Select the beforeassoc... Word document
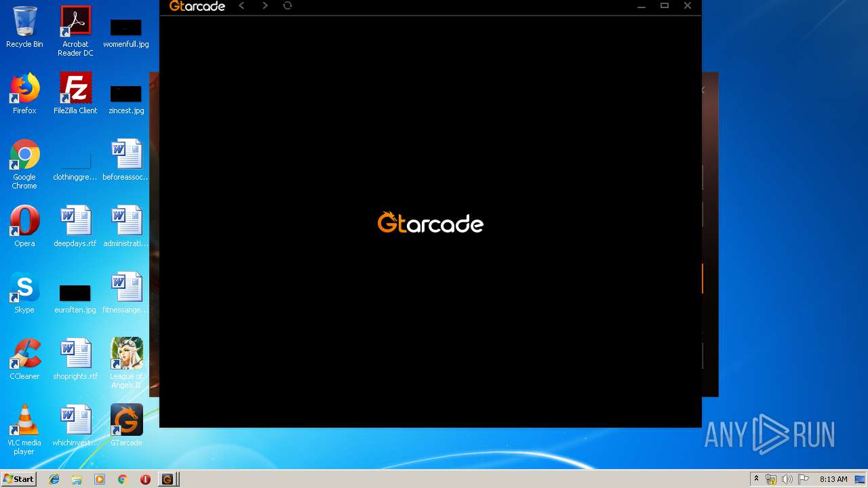 pyautogui.click(x=126, y=160)
